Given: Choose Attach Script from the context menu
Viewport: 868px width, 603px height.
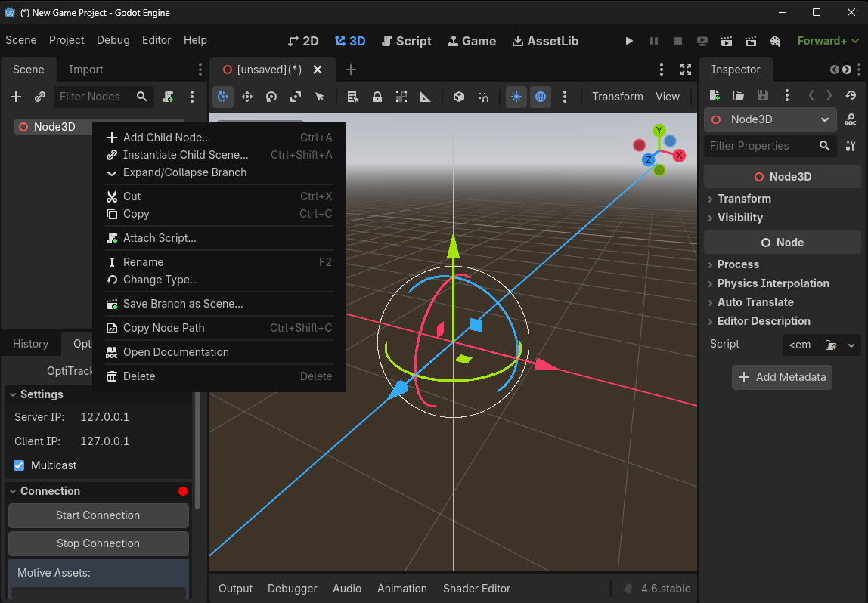Looking at the screenshot, I should click(x=158, y=237).
